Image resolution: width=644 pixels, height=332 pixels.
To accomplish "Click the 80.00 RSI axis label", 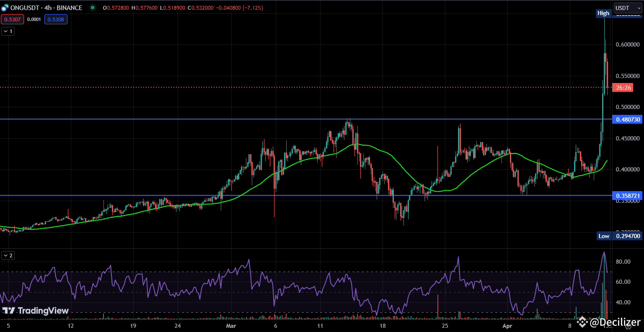I will click(623, 262).
